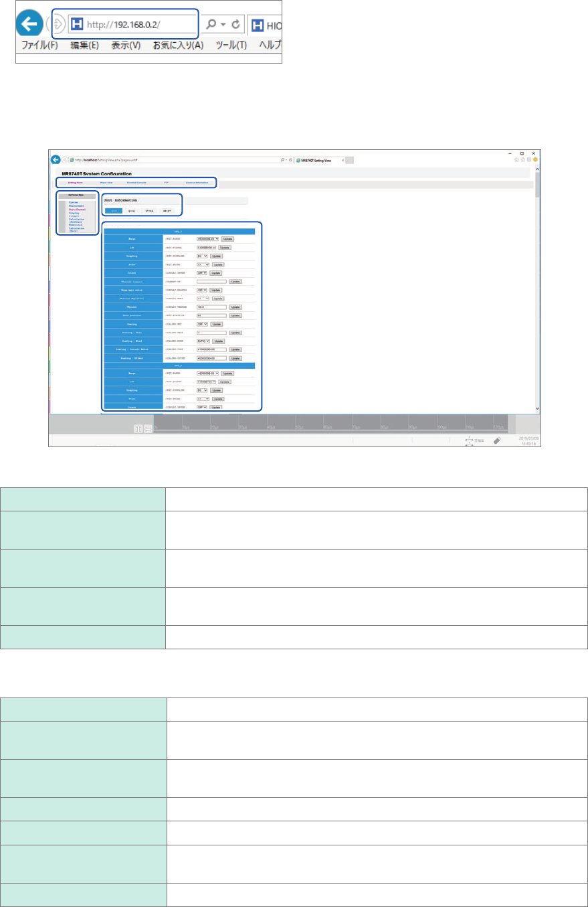Open the FTP navigation link

pyautogui.click(x=166, y=182)
